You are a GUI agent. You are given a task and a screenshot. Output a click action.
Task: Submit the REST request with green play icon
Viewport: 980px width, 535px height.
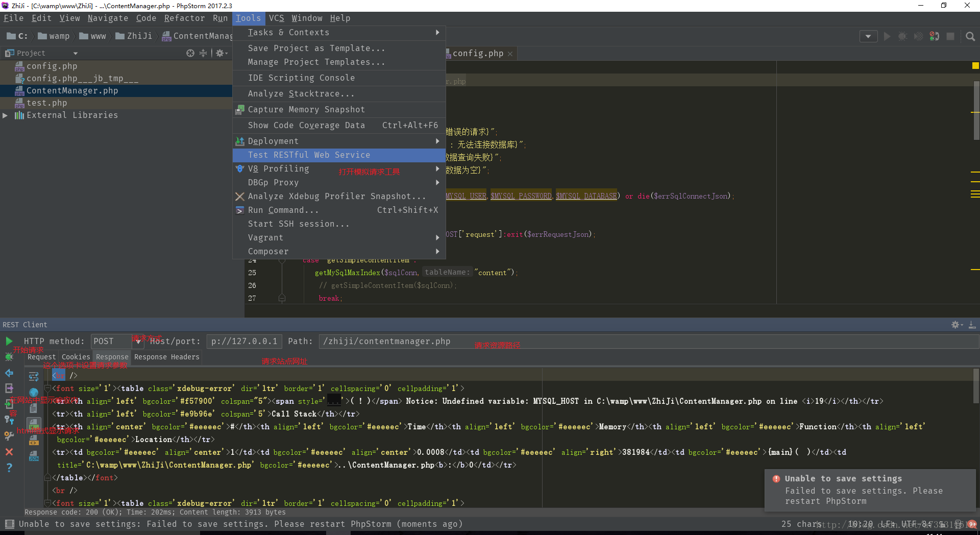click(9, 341)
